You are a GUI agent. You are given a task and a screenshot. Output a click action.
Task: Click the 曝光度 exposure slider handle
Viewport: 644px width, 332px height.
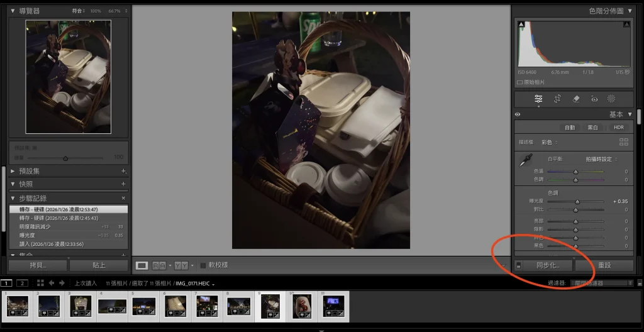(x=577, y=201)
